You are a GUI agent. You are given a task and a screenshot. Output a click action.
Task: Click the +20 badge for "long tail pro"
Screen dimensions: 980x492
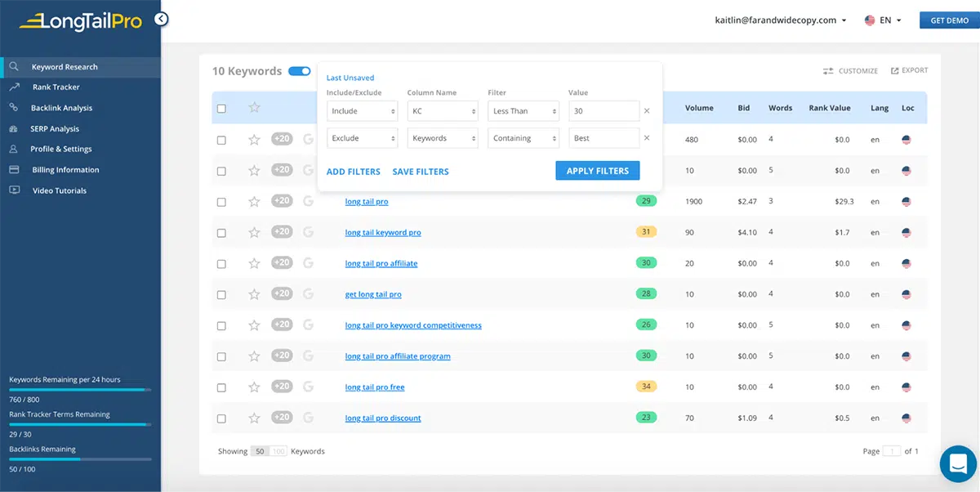pyautogui.click(x=282, y=201)
